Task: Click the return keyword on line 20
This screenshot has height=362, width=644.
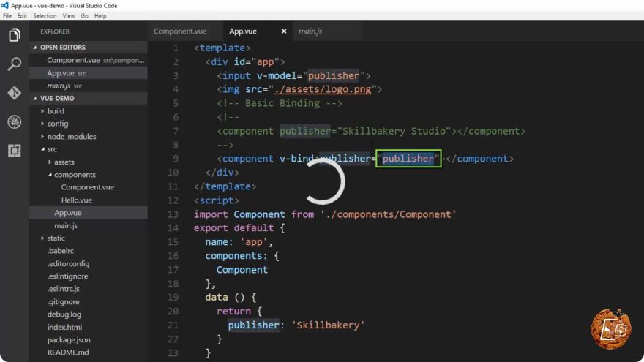Action: [233, 311]
